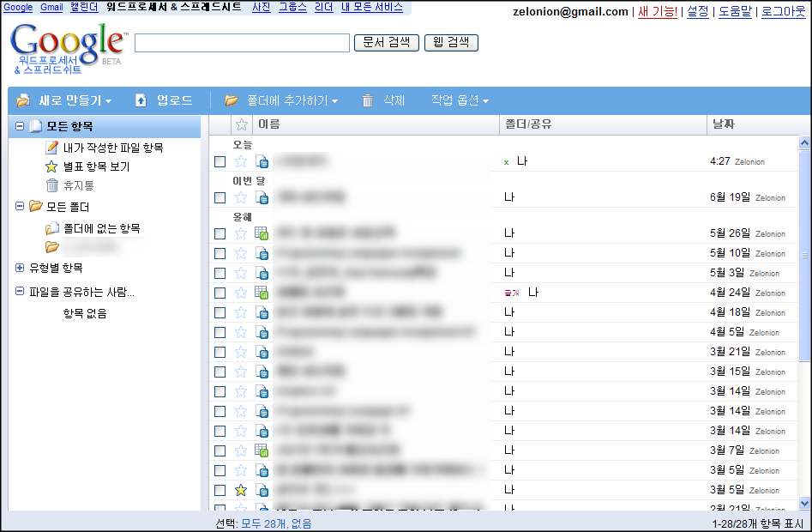
Task: Star the document dated 4:27 today
Action: coord(241,161)
